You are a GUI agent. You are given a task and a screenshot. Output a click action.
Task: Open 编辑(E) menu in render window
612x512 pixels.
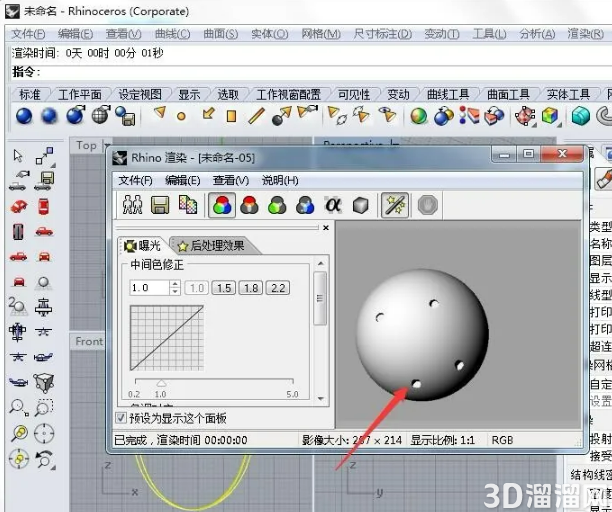tap(182, 180)
